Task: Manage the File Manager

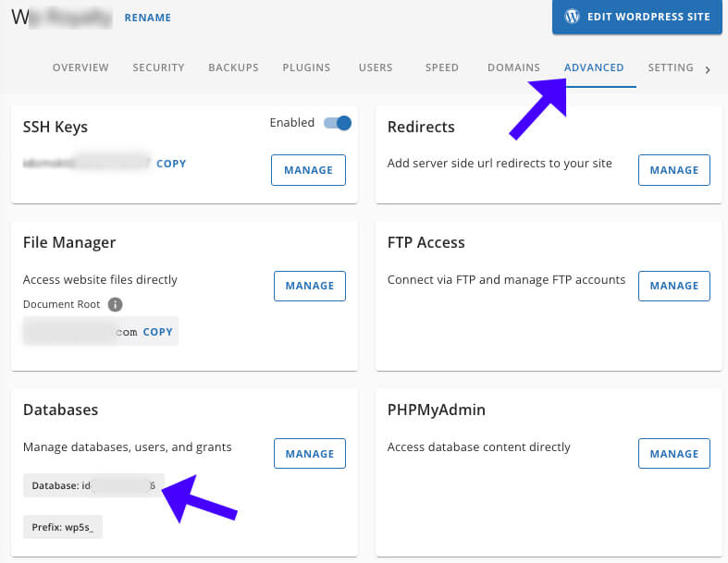Action: tap(310, 286)
